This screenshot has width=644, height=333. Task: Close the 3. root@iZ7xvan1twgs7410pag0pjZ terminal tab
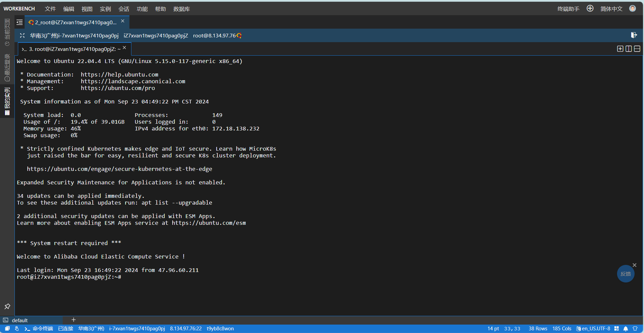click(125, 48)
